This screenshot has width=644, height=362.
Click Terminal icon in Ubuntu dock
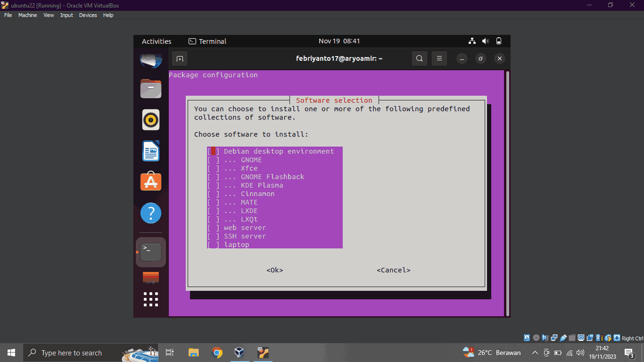tap(151, 252)
